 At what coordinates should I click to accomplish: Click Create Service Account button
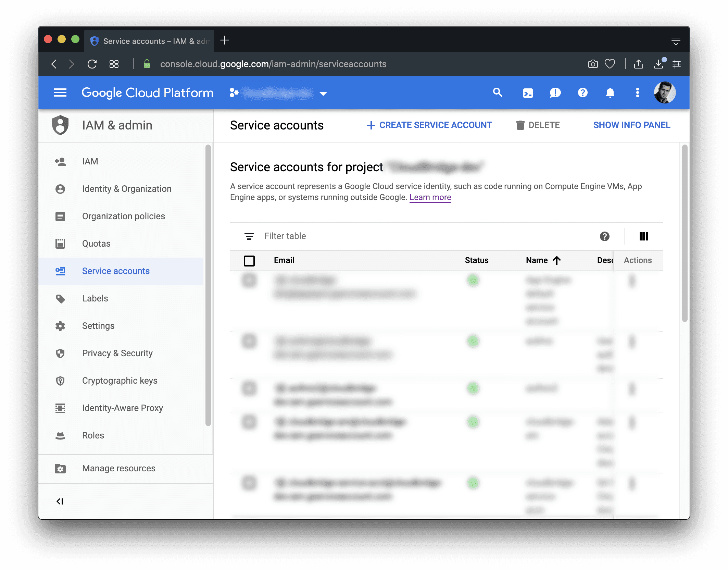[429, 125]
